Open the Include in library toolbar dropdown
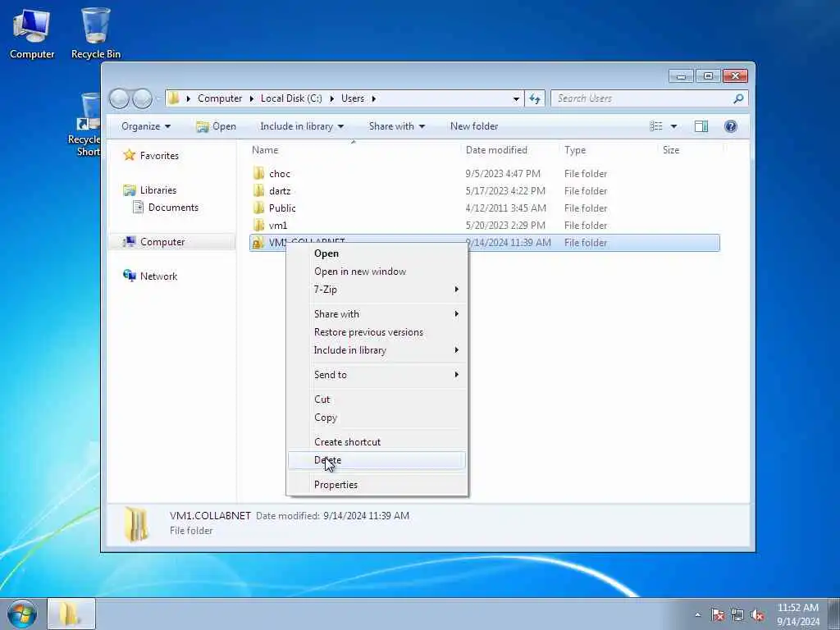Image resolution: width=840 pixels, height=630 pixels. click(302, 126)
